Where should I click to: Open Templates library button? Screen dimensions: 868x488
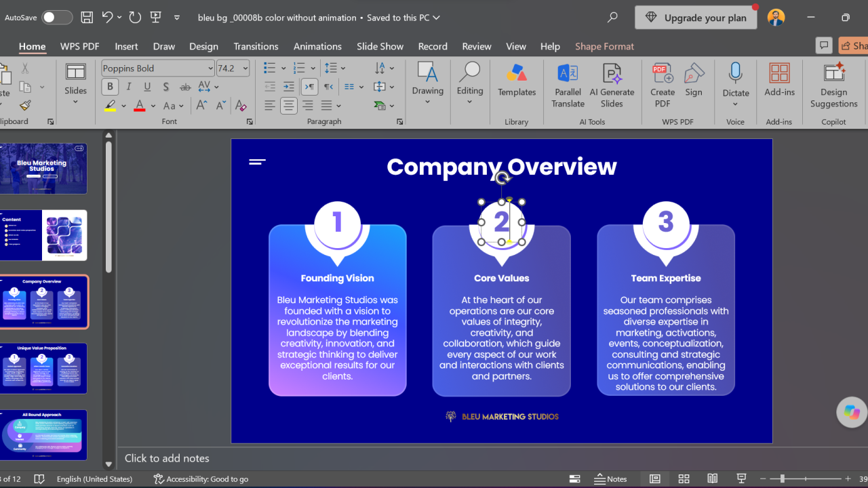(517, 80)
